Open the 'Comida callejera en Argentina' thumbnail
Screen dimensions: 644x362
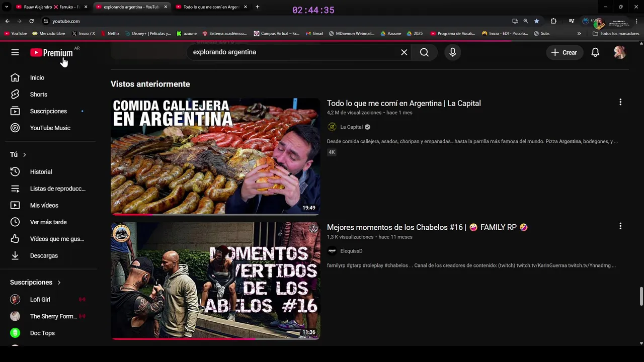(x=215, y=156)
